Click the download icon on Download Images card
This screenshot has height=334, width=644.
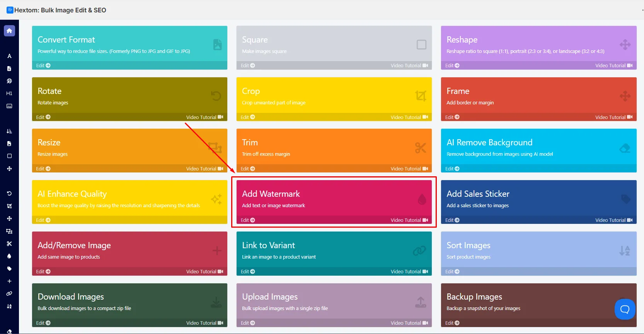[216, 302]
